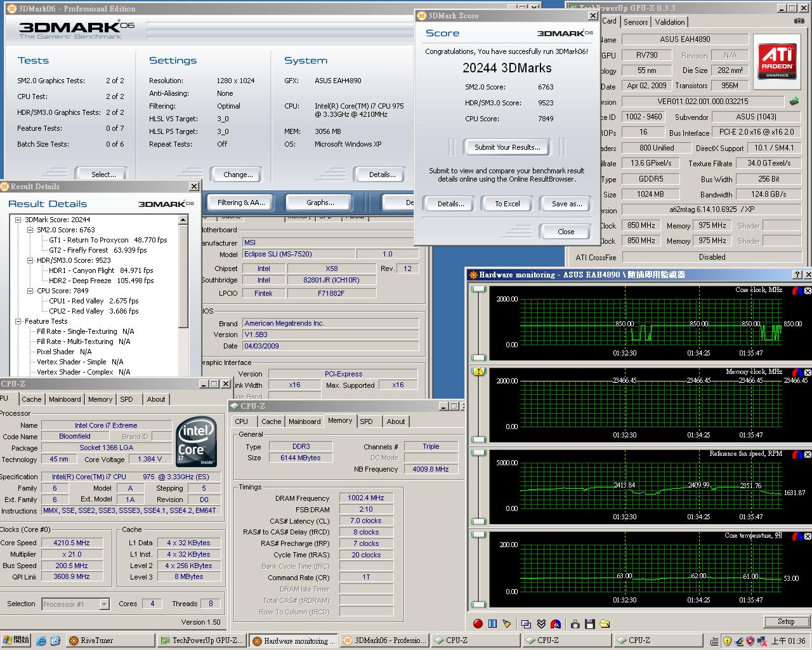The image size is (812, 650).
Task: Click the warning icon beside Memory clock graph
Action: coord(478,371)
